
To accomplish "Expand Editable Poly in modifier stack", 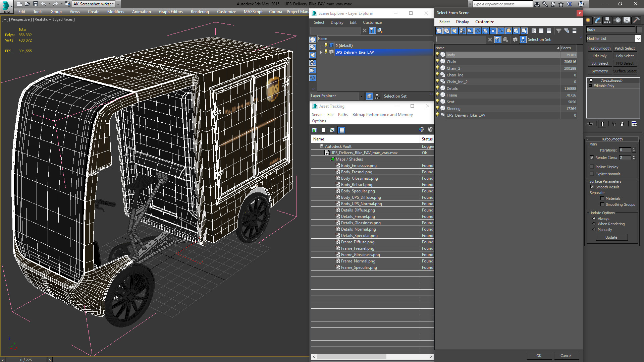I will [x=590, y=86].
